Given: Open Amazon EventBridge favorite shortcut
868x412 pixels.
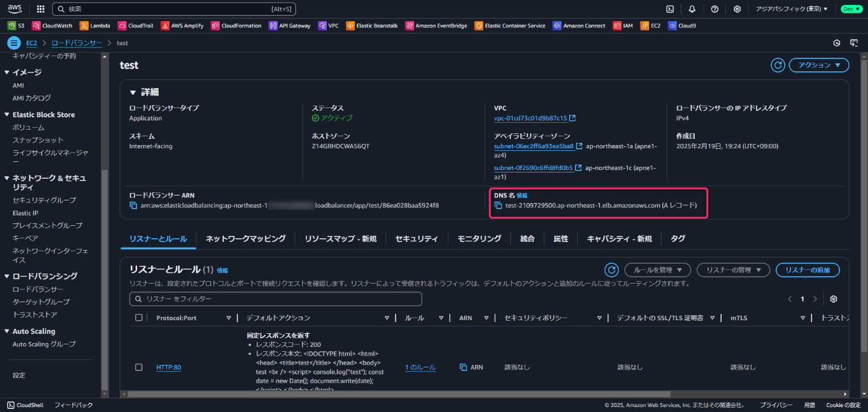Looking at the screenshot, I should pos(436,25).
